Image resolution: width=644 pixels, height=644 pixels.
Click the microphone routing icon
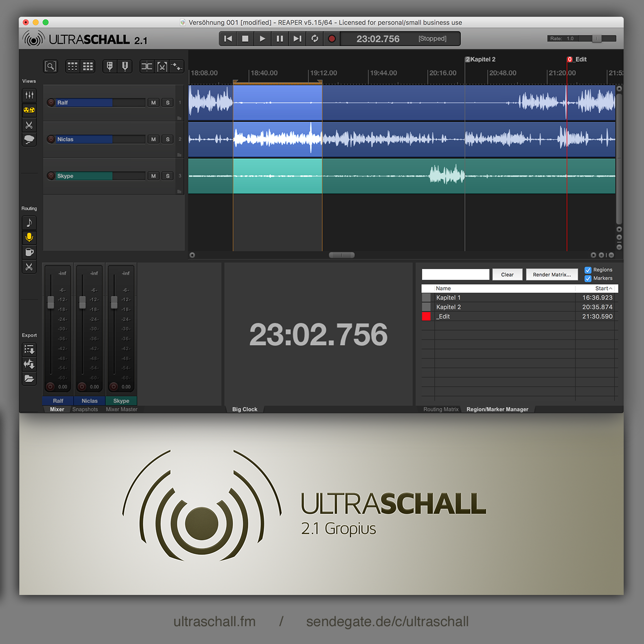click(29, 238)
